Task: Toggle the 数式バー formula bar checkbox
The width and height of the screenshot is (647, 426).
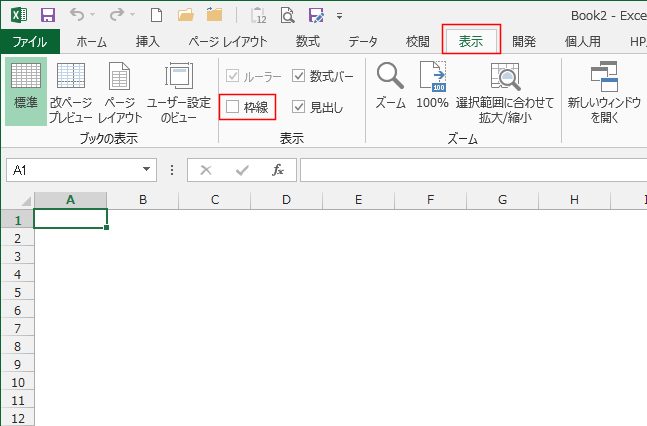Action: (298, 76)
